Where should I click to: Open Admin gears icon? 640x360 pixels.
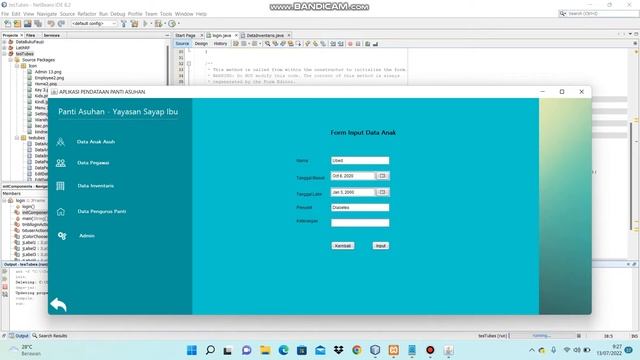point(62,236)
